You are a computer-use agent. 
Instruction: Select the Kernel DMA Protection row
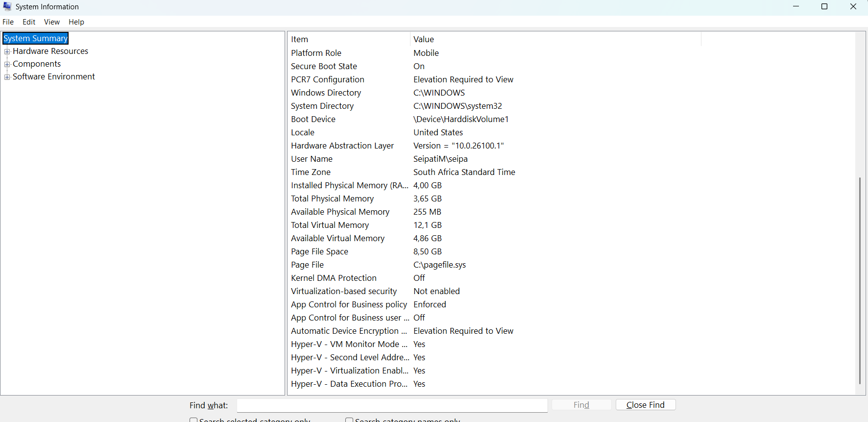pyautogui.click(x=495, y=278)
